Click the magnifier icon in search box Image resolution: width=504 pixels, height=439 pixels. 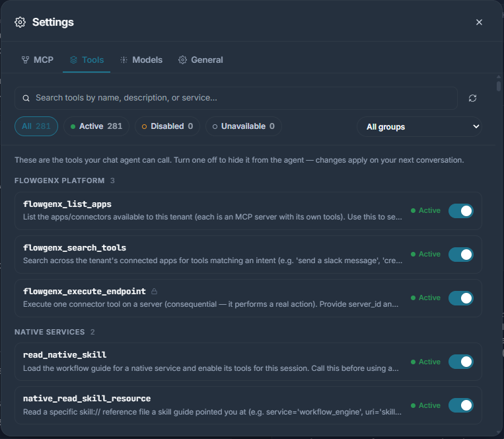click(26, 98)
